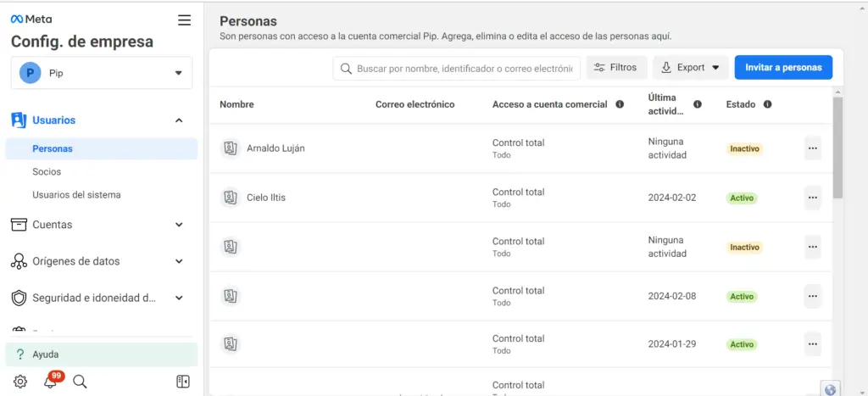Open notifications bell with 99 badge

tap(50, 381)
